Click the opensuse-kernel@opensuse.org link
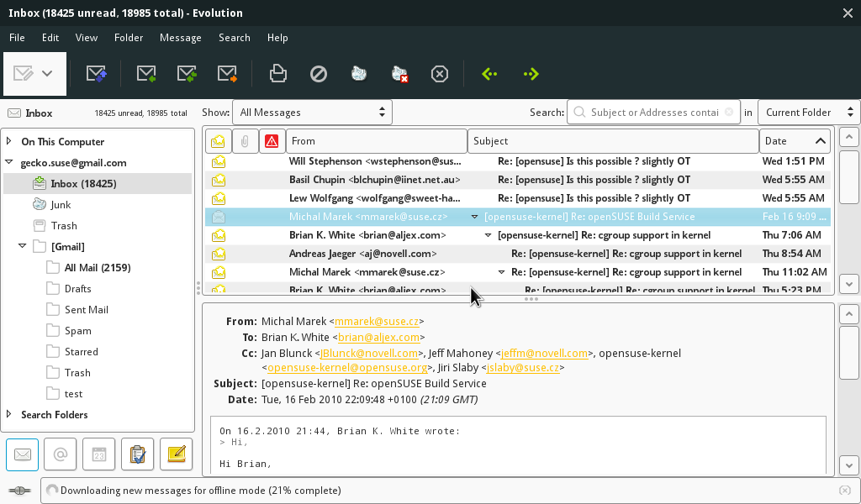The height and width of the screenshot is (504, 861). click(x=347, y=367)
